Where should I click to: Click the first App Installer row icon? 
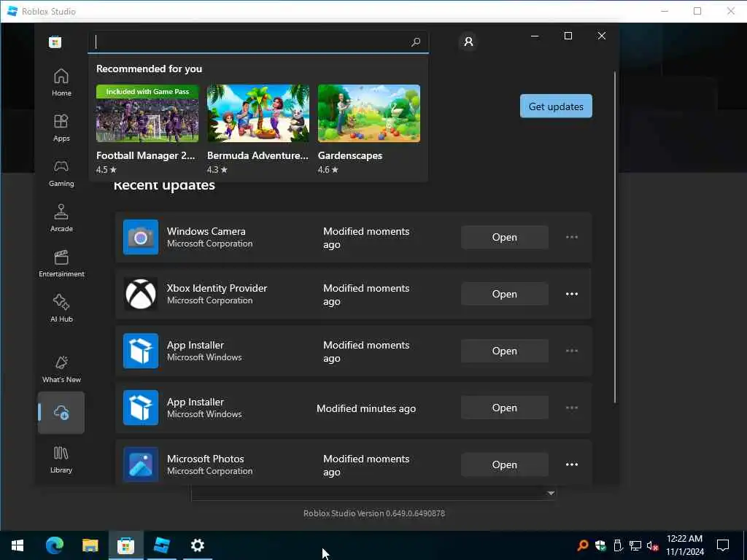(x=141, y=351)
